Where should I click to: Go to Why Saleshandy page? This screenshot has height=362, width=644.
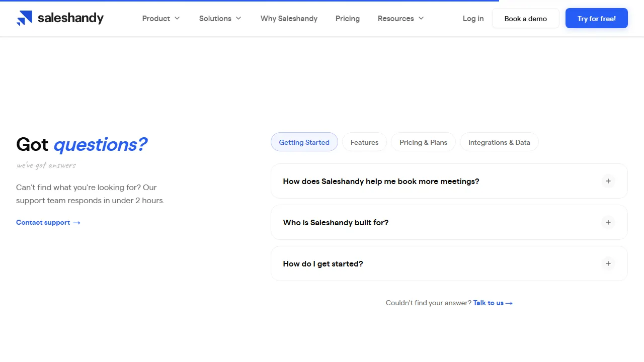(x=289, y=19)
